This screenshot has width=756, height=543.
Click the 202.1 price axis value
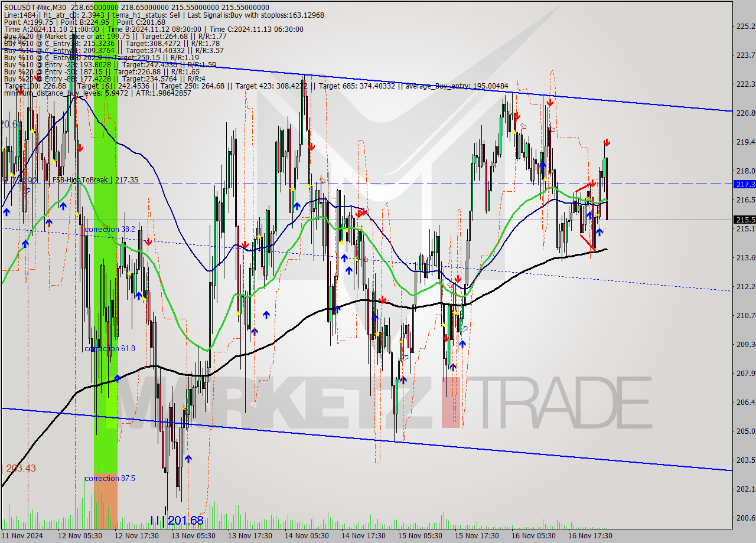(745, 489)
